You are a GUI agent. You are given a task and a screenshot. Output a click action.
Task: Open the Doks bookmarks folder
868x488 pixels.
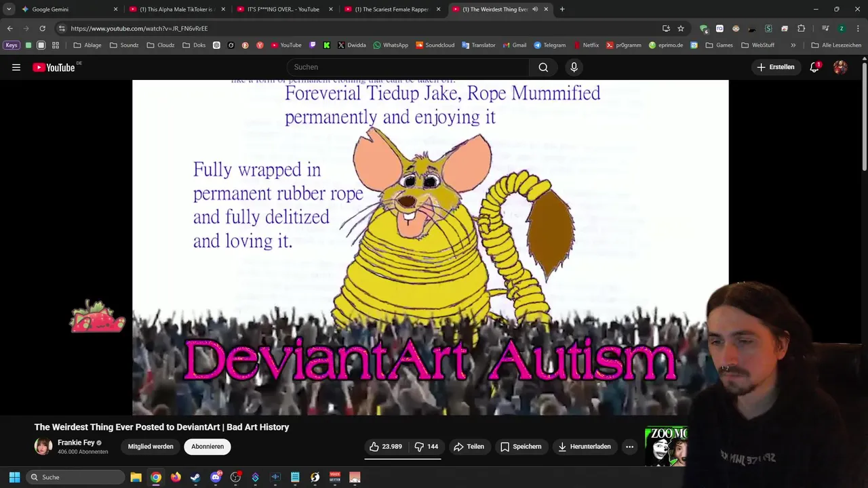click(194, 45)
